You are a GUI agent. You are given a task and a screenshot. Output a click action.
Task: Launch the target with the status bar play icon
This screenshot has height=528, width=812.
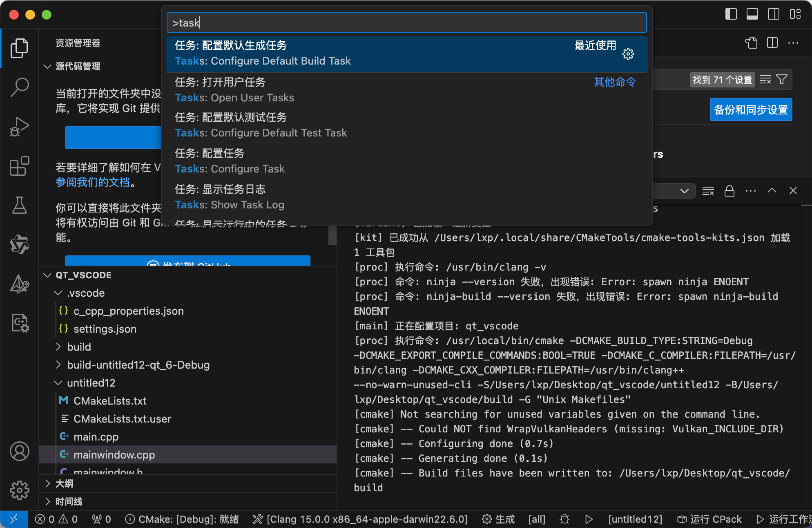click(589, 519)
